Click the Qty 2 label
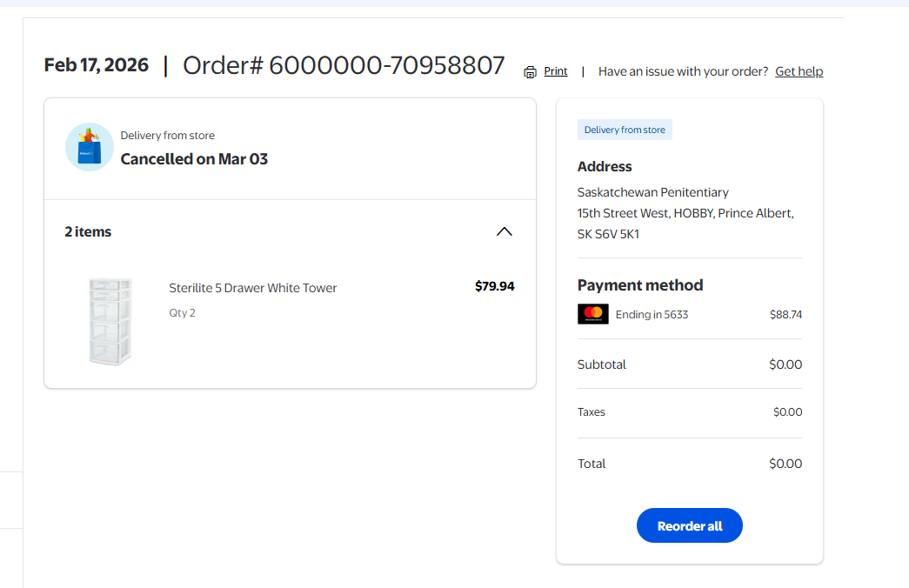 (x=183, y=313)
